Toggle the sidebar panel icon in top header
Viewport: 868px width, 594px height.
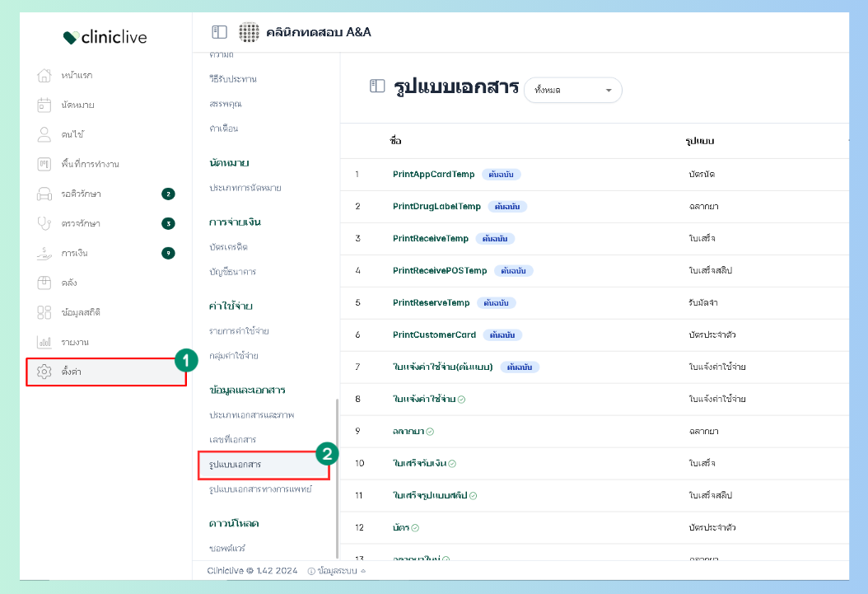click(219, 32)
